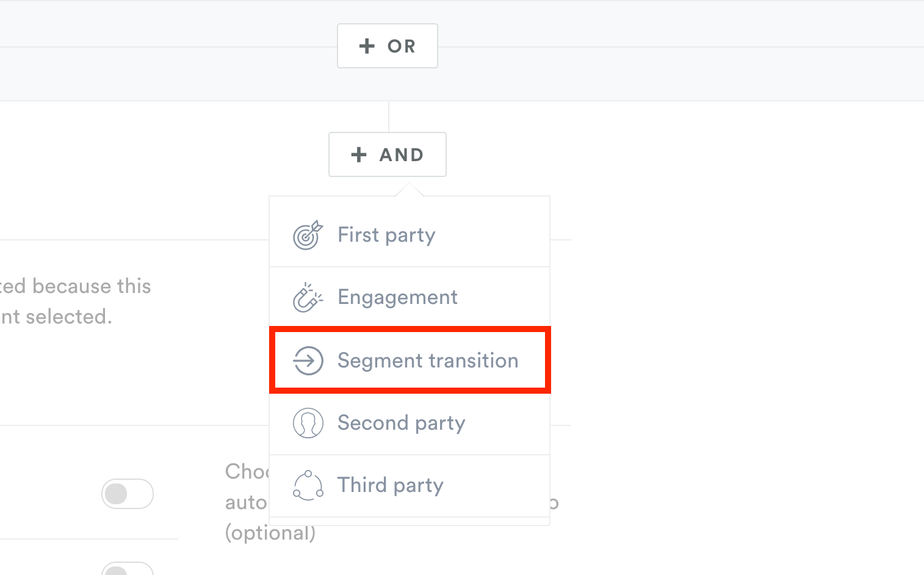Click the AND label to add condition
Viewport: 924px width, 575px height.
pyautogui.click(x=402, y=155)
